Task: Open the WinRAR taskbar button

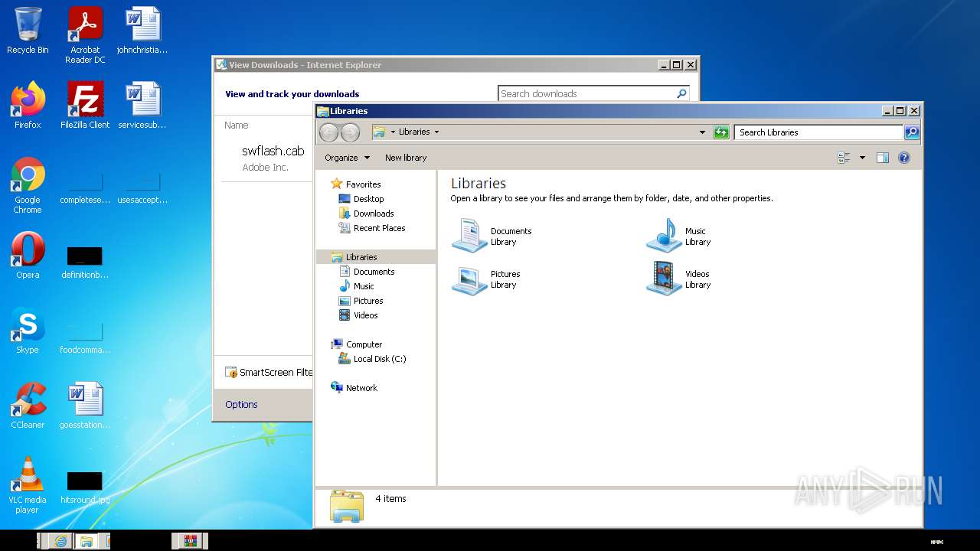Action: (x=190, y=541)
